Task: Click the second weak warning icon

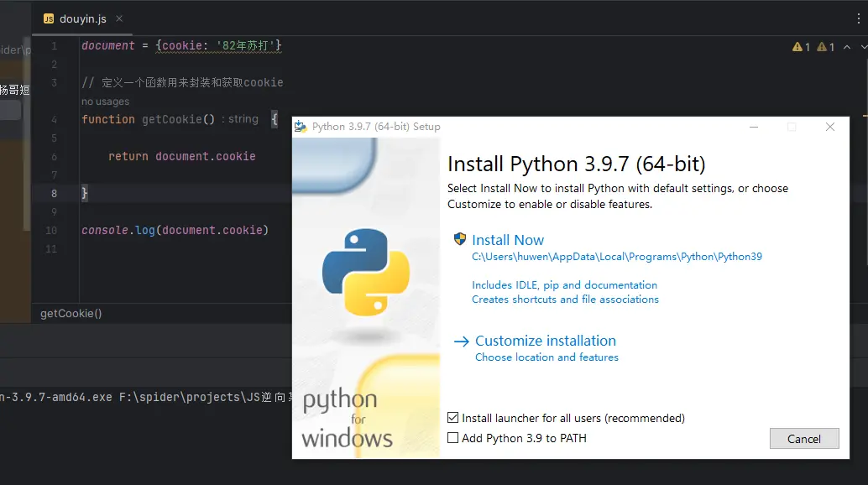Action: point(822,47)
